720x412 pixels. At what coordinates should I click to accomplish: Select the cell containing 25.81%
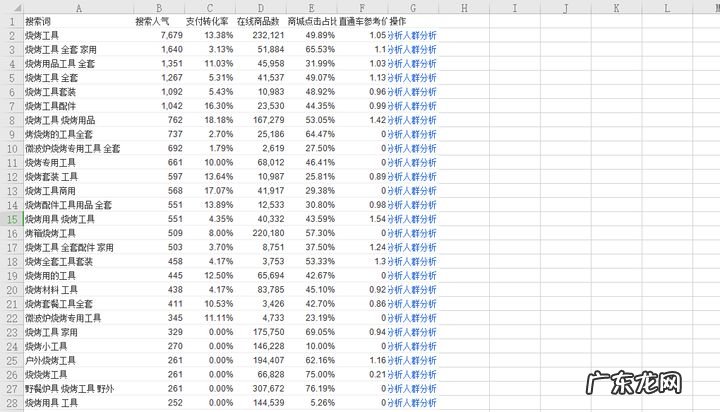tap(311, 177)
